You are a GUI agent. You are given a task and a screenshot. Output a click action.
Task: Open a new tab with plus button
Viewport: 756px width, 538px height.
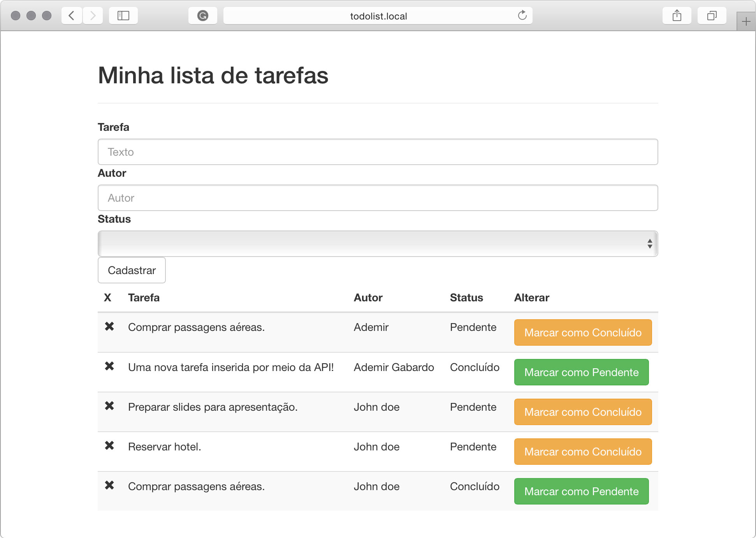745,21
